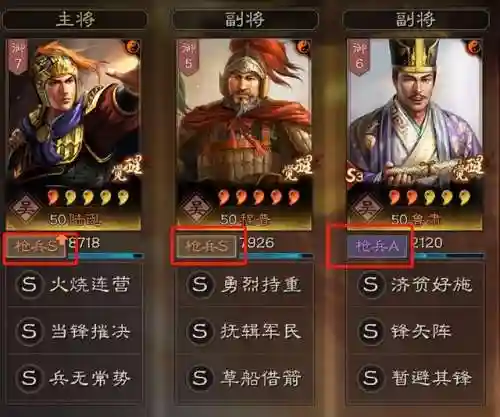This screenshot has height=417, width=500.
Task: Select the 枪兵S badge under 程普
Action: pyautogui.click(x=207, y=247)
